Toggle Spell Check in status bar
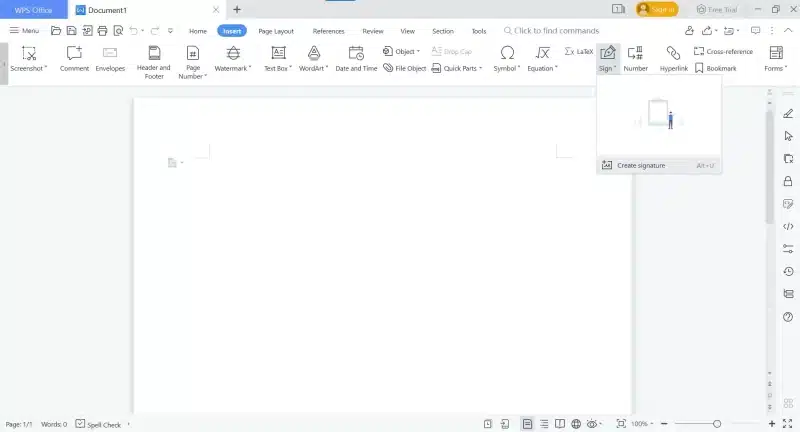The width and height of the screenshot is (800, 432). 98,424
